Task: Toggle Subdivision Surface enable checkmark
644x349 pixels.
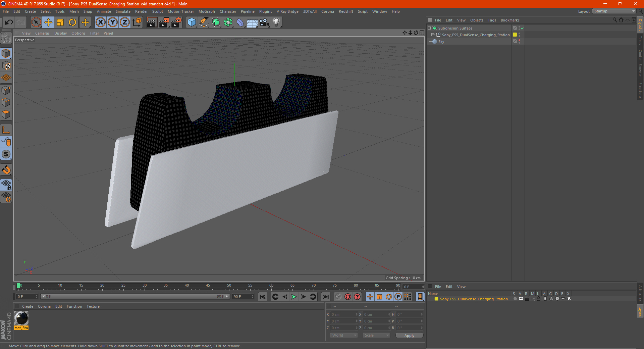Action: [522, 28]
